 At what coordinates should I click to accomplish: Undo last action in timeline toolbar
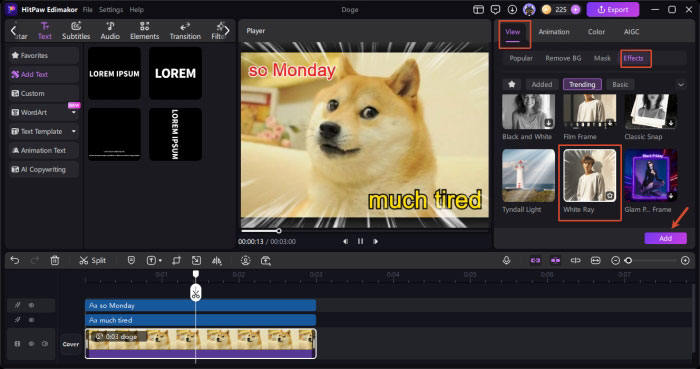coord(15,260)
